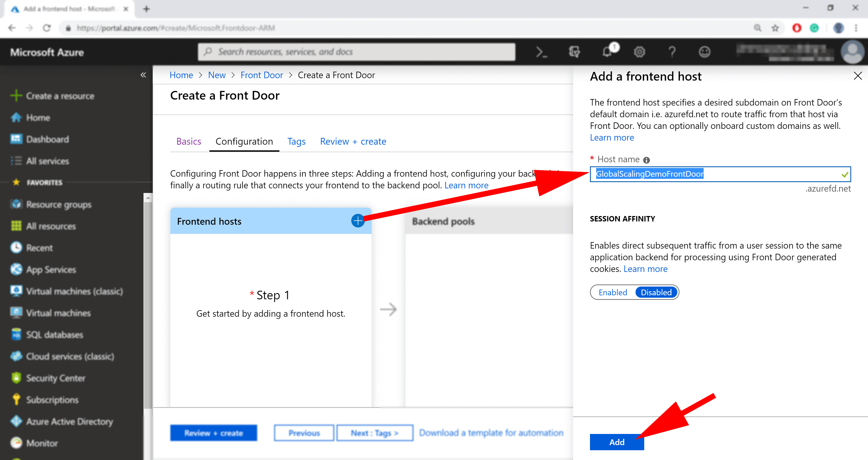Image resolution: width=868 pixels, height=460 pixels.
Task: Open a new browser tab
Action: (146, 9)
